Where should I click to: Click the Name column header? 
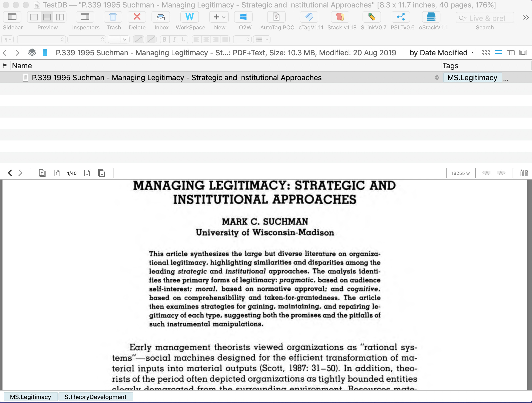tap(22, 66)
